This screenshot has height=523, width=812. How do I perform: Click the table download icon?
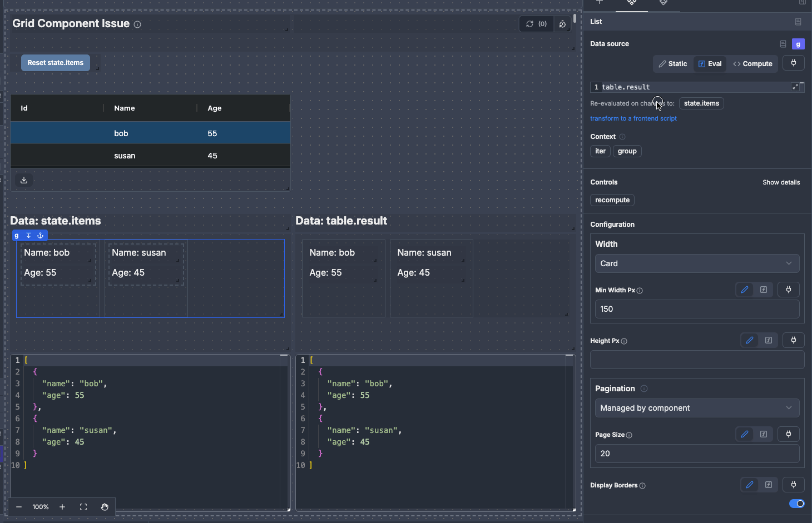tap(24, 180)
